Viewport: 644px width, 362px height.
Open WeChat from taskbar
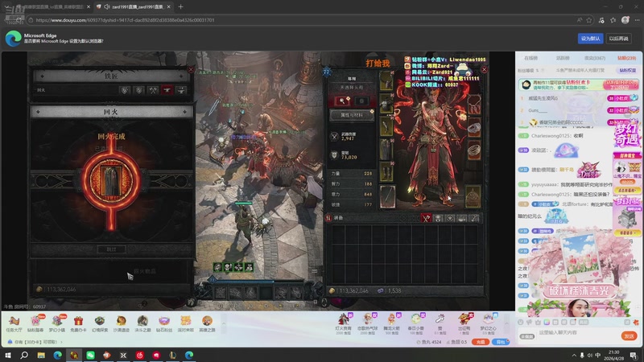coord(90,355)
